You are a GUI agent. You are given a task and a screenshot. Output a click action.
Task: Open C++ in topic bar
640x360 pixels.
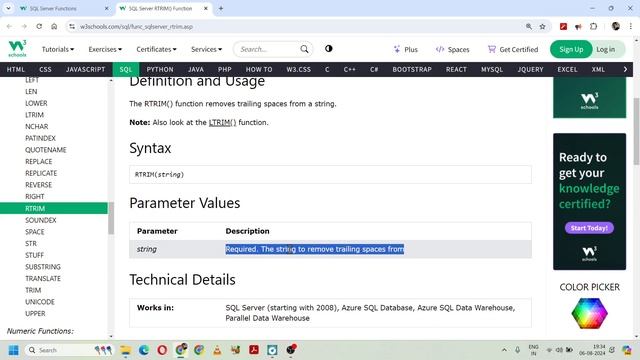click(x=349, y=69)
